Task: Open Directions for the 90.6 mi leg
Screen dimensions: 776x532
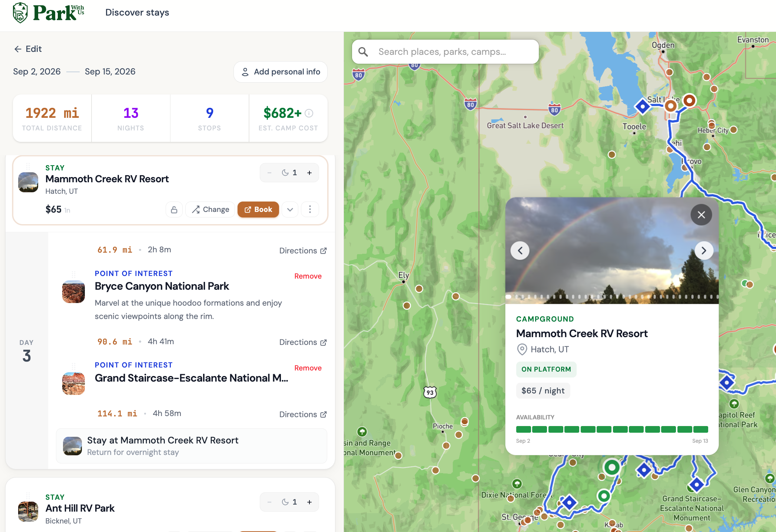Action: (303, 342)
